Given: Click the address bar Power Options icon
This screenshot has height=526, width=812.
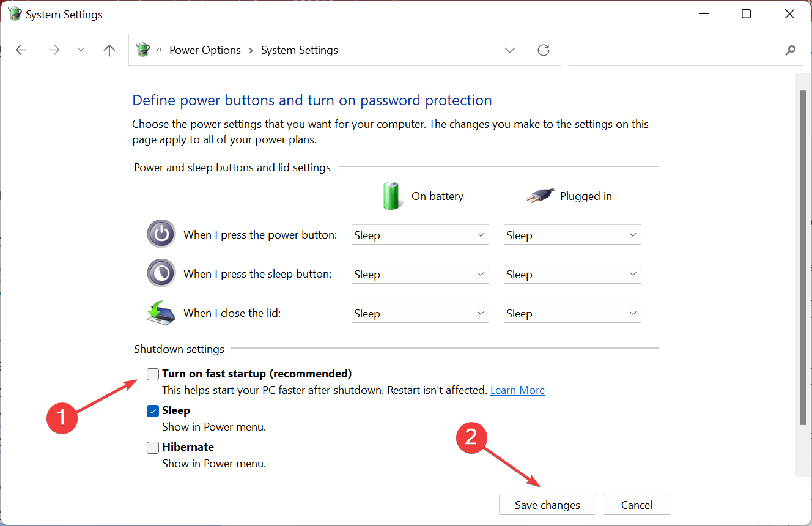Looking at the screenshot, I should tap(143, 50).
